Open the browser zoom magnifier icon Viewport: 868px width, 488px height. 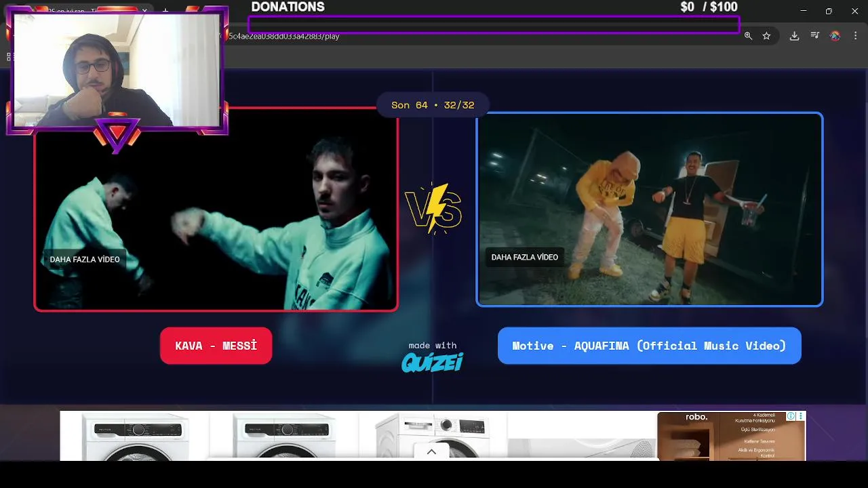(748, 36)
